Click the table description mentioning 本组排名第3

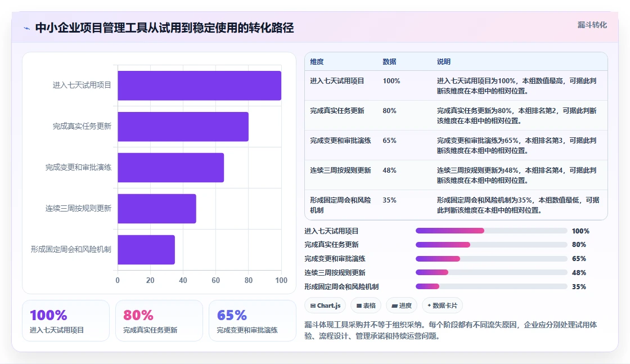click(517, 146)
